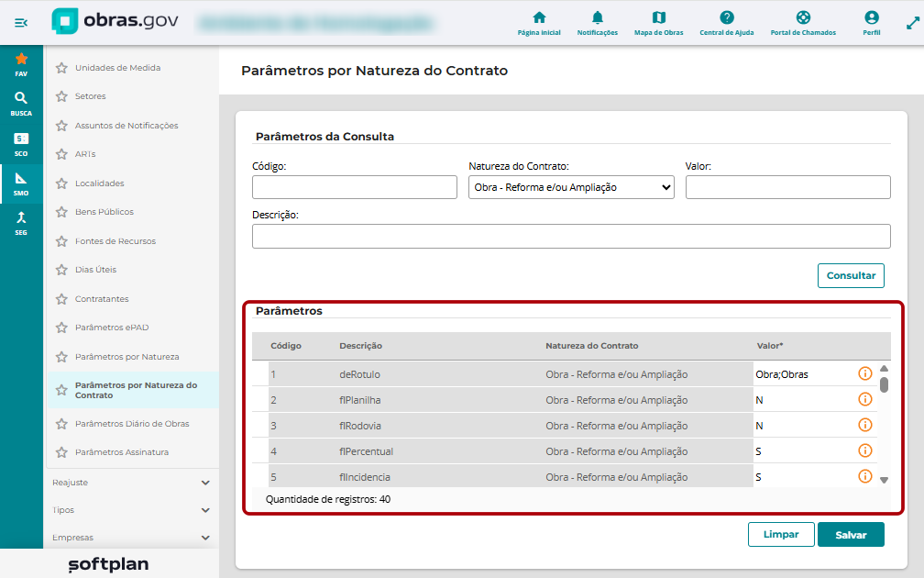924x578 pixels.
Task: Focus the Código input field
Action: coord(355,187)
